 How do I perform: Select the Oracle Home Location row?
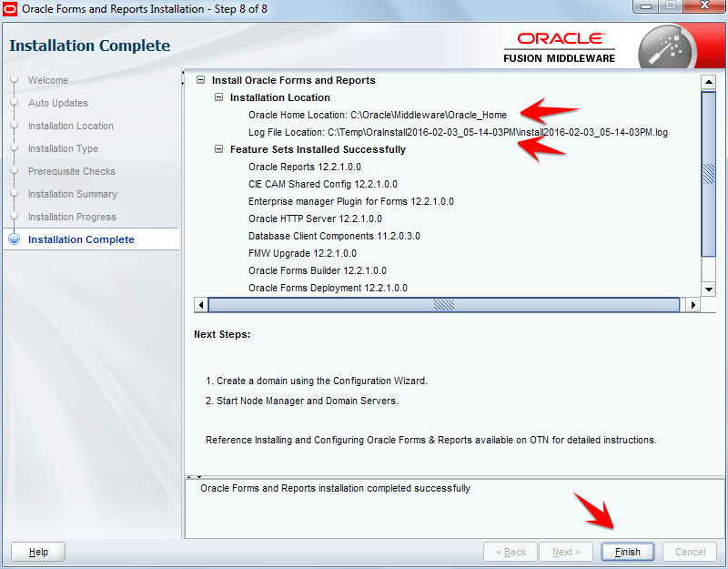coord(378,115)
